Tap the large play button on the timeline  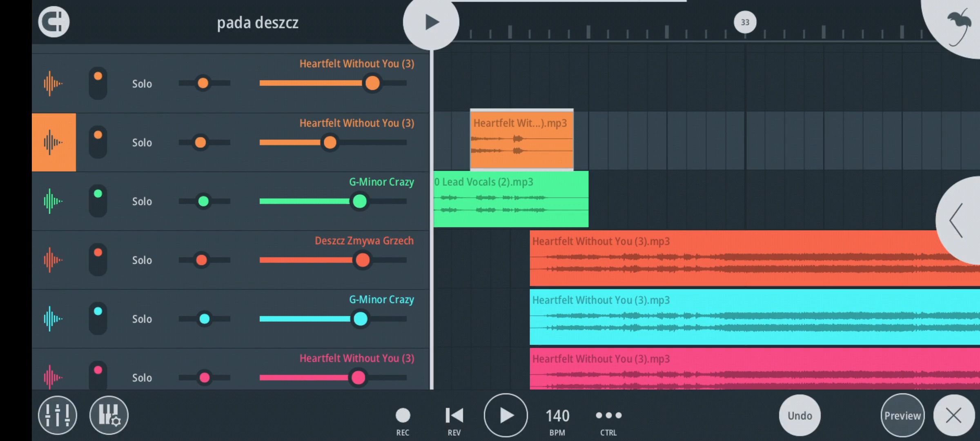point(431,22)
